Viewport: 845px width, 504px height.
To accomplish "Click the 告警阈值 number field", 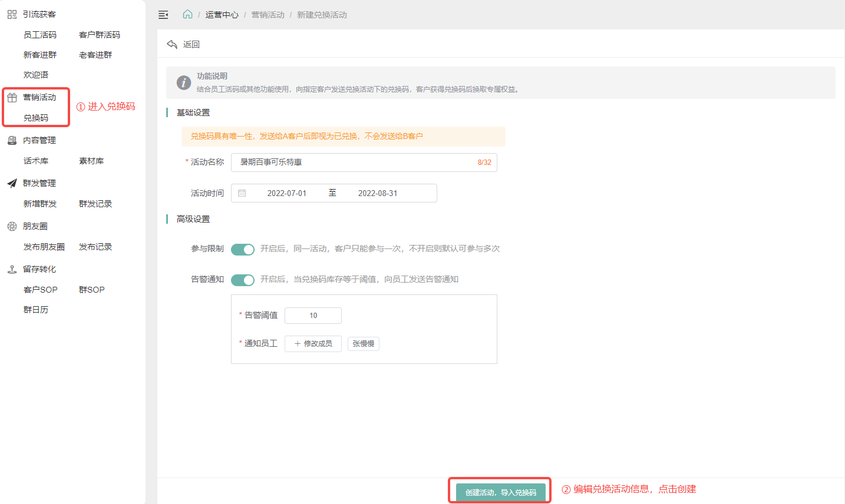I will pyautogui.click(x=313, y=316).
